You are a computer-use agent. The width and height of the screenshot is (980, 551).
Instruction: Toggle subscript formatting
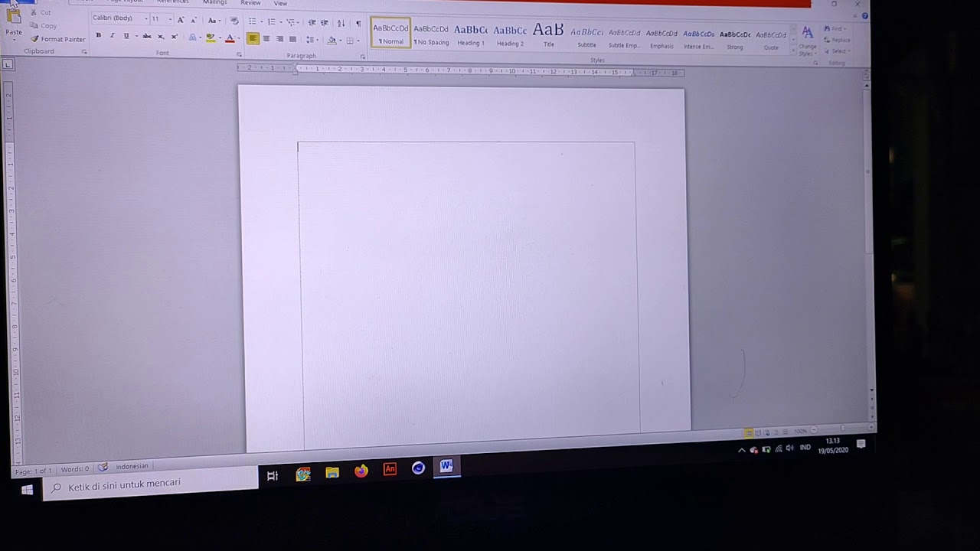[x=160, y=37]
